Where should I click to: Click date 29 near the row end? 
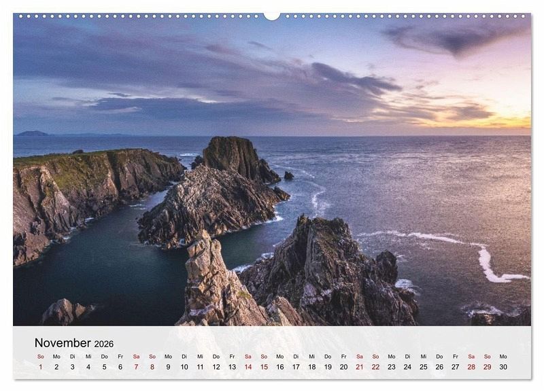[488, 367]
